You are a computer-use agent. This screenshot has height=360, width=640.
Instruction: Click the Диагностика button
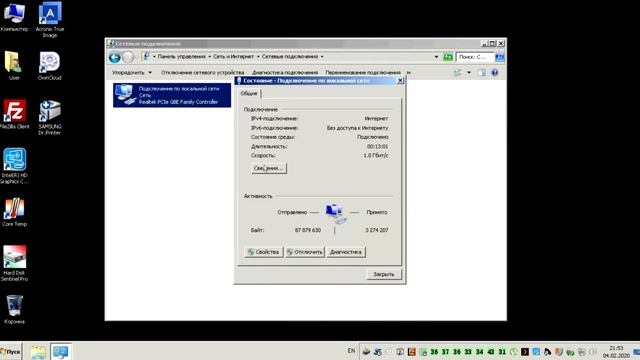click(346, 252)
